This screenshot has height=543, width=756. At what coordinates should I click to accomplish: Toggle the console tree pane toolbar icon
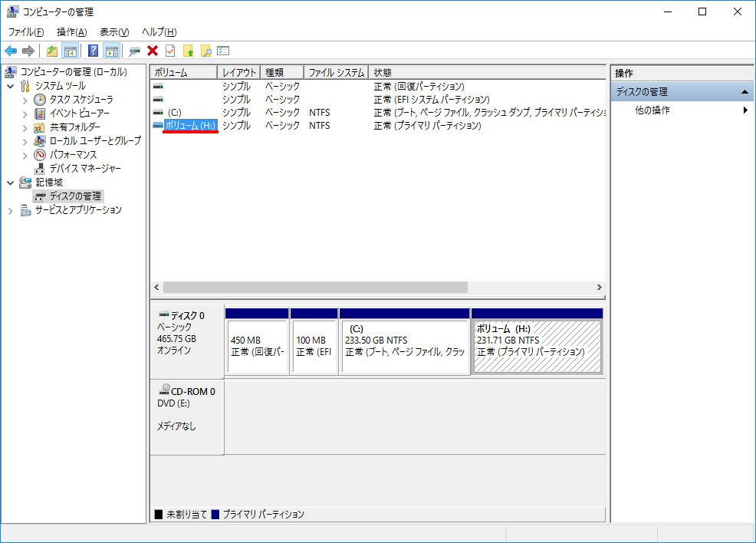(x=71, y=51)
